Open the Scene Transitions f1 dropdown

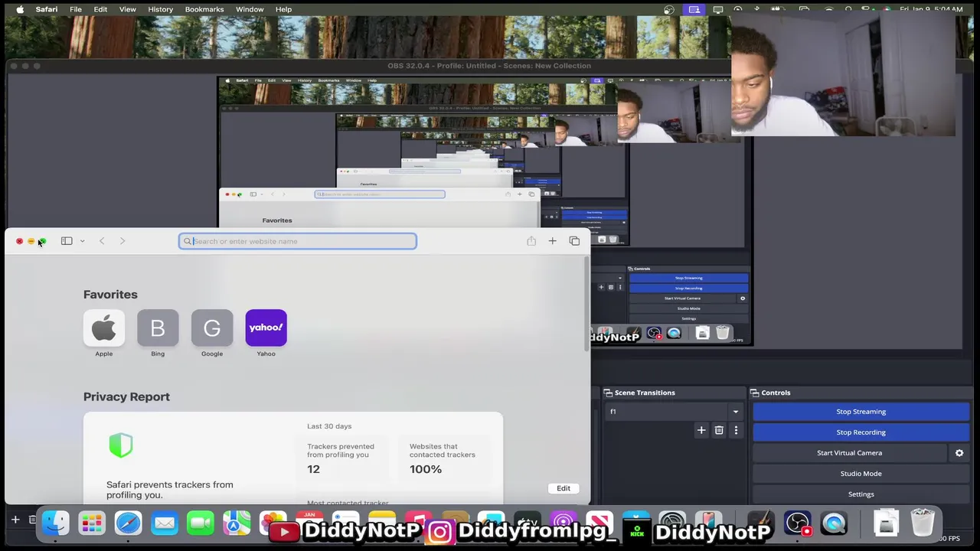point(674,412)
